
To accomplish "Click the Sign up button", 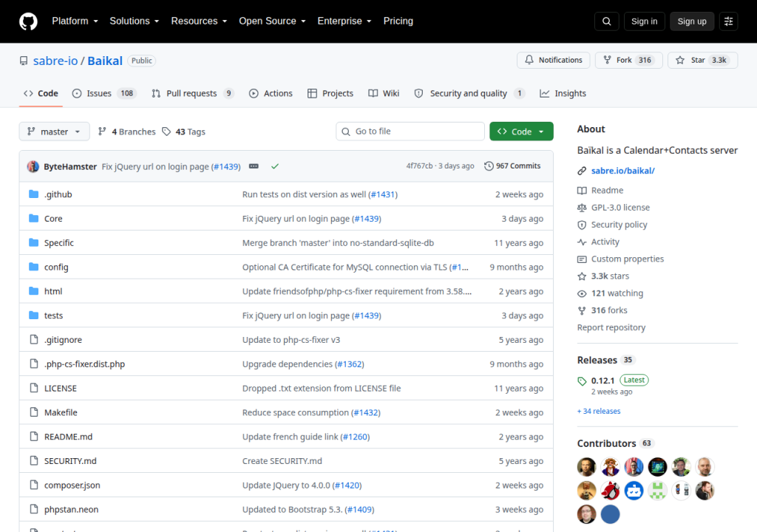I will point(692,21).
